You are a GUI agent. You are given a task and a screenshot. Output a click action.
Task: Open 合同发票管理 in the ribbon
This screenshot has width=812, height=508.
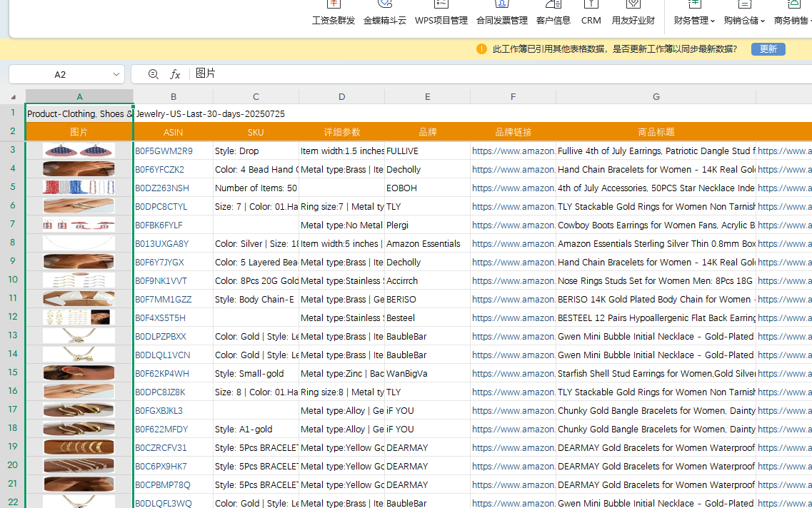pyautogui.click(x=501, y=14)
